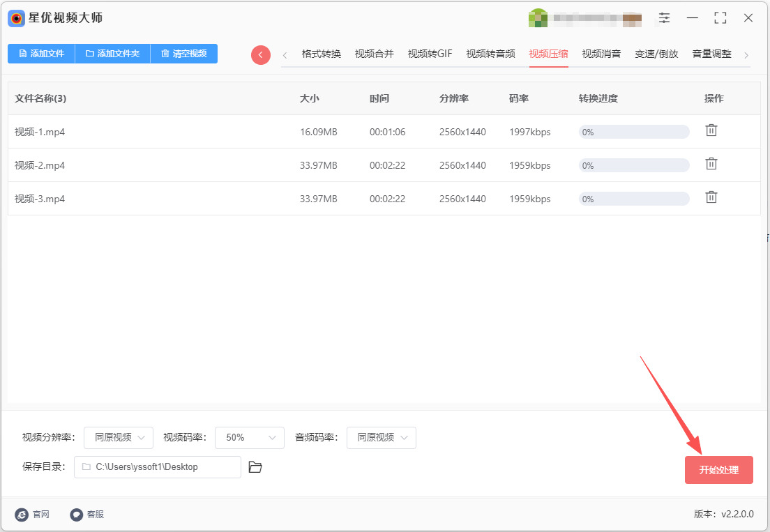Switch to 视频转音频 tab
Viewport: 770px width, 532px height.
490,54
